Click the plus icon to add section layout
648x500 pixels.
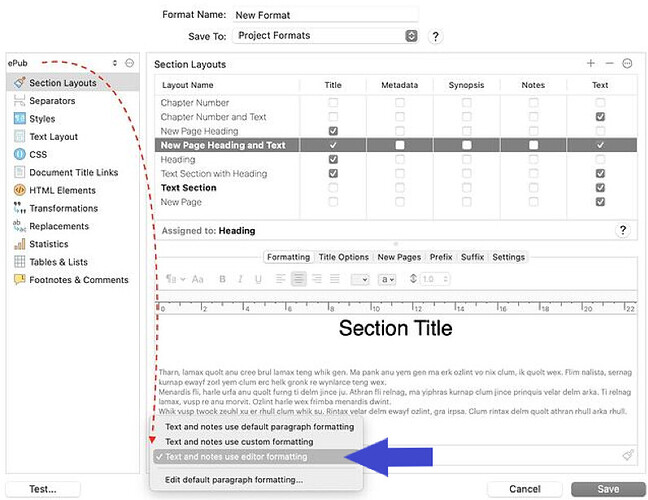[x=591, y=64]
